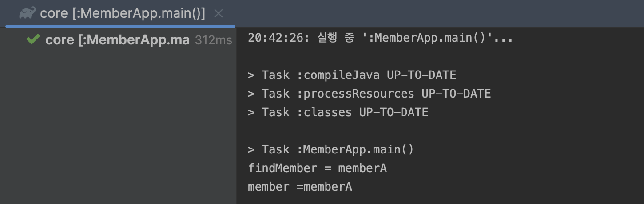Viewport: 644px width, 204px height.
Task: Close the core [:MemberApp.main()] tab
Action: pyautogui.click(x=219, y=14)
